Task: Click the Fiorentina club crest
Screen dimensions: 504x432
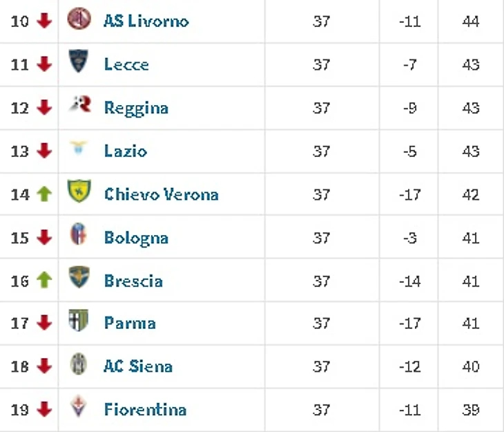Action: pos(79,406)
